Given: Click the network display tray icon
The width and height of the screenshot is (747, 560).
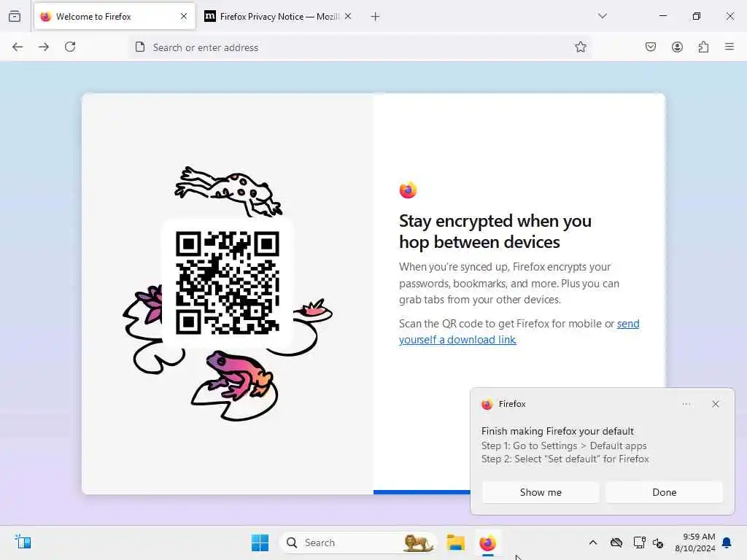Looking at the screenshot, I should pyautogui.click(x=639, y=542).
